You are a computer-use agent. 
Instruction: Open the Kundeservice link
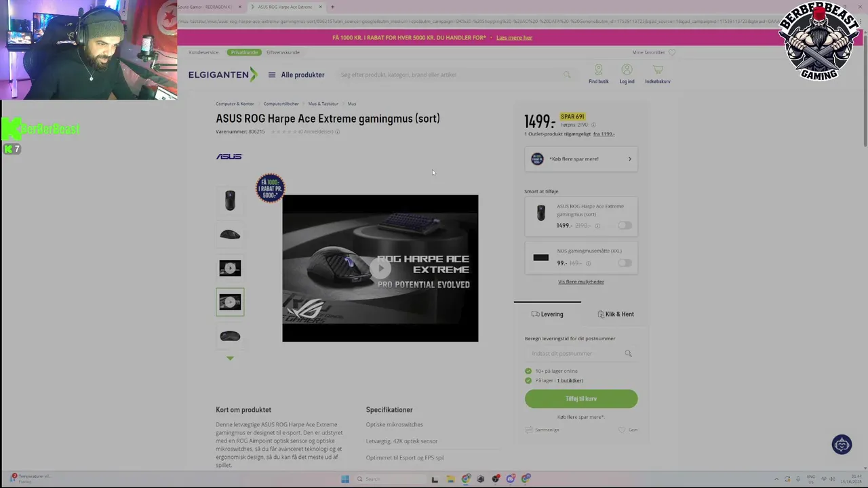(x=203, y=52)
